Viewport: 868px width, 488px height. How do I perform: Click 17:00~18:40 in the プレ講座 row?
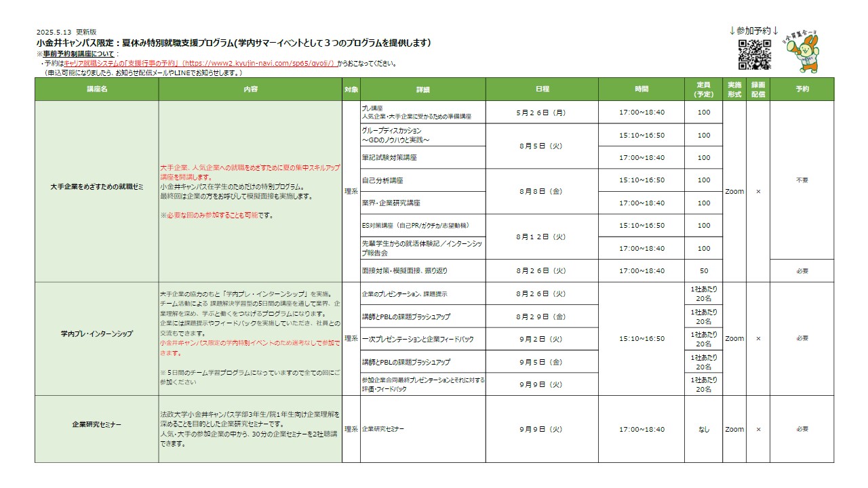[x=642, y=113]
